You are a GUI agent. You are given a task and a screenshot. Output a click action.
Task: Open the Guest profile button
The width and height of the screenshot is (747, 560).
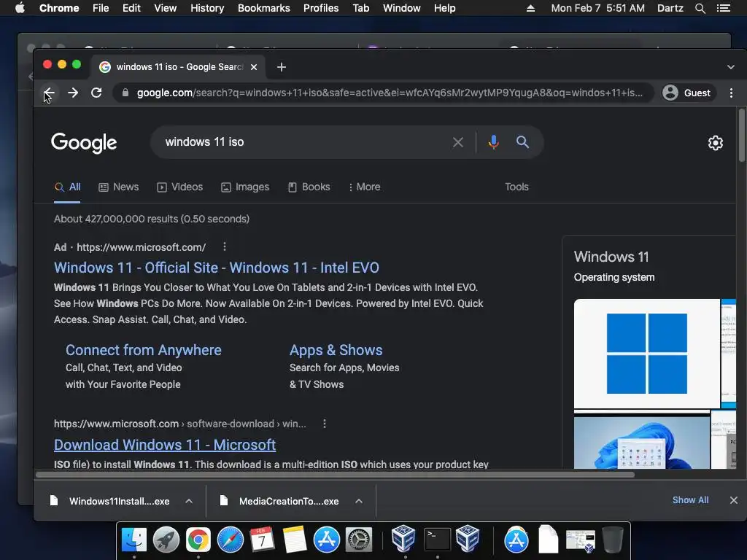point(687,93)
